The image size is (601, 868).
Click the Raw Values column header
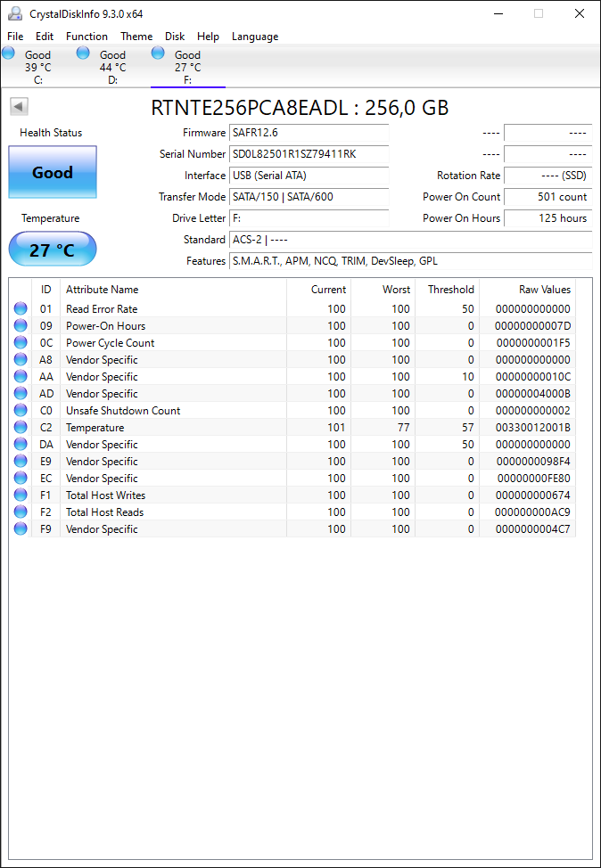[527, 290]
